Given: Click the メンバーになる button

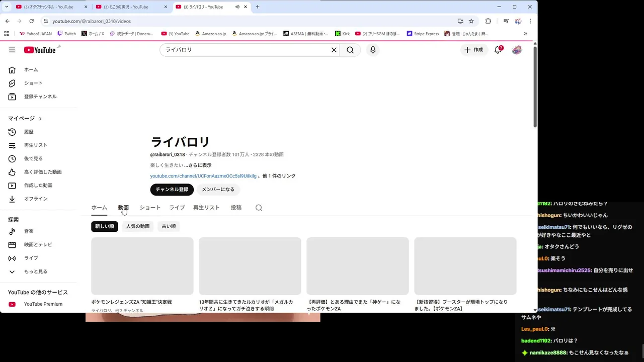Looking at the screenshot, I should pos(218,190).
